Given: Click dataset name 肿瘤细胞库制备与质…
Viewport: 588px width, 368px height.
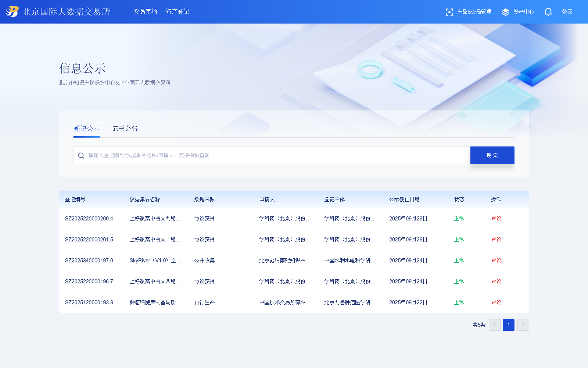Looking at the screenshot, I should tap(155, 302).
